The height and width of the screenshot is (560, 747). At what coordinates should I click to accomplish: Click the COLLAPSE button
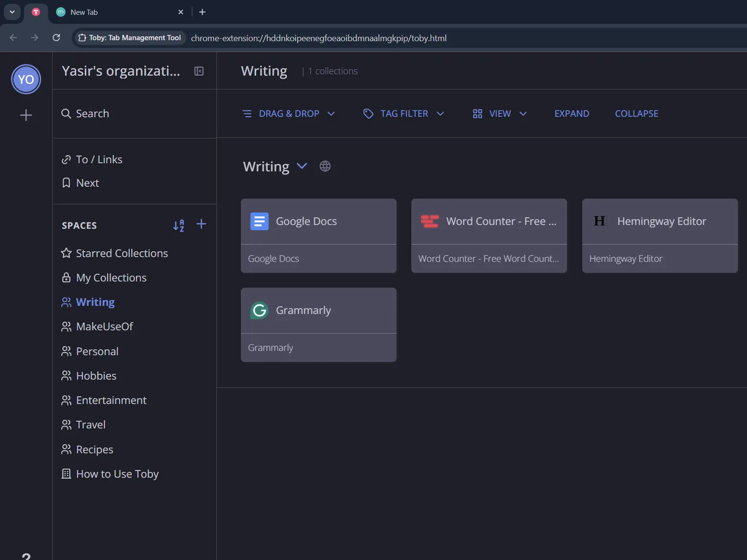(x=636, y=113)
